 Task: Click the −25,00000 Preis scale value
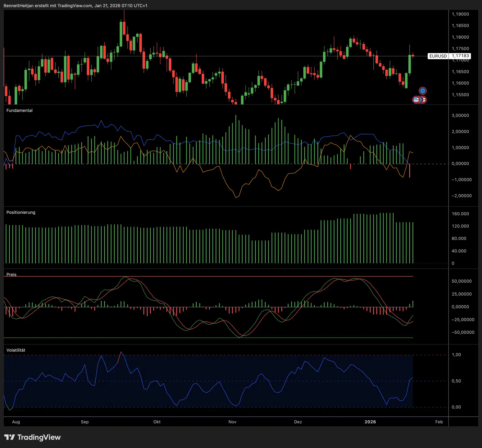pyautogui.click(x=463, y=320)
